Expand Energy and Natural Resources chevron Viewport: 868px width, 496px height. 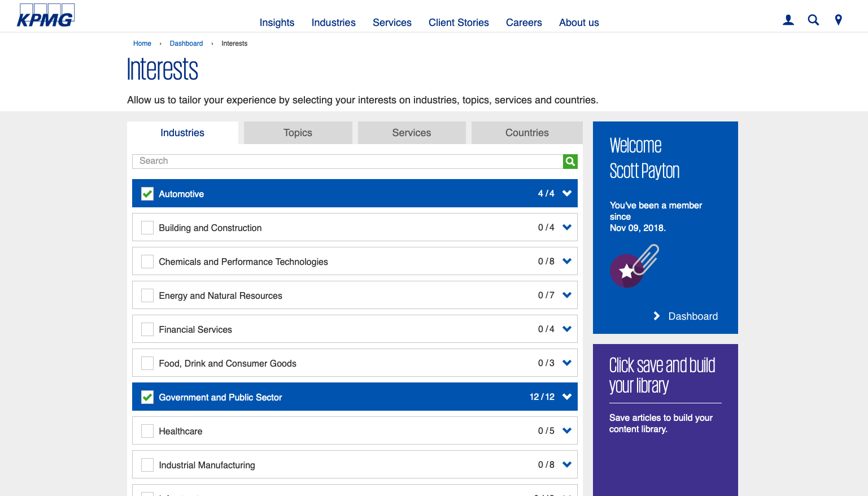pyautogui.click(x=567, y=295)
